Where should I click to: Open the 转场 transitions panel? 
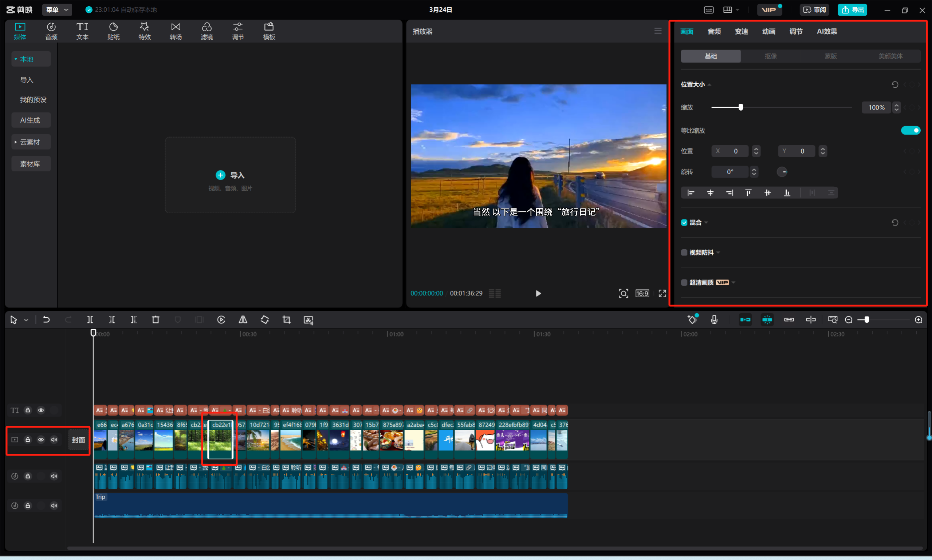pos(176,31)
